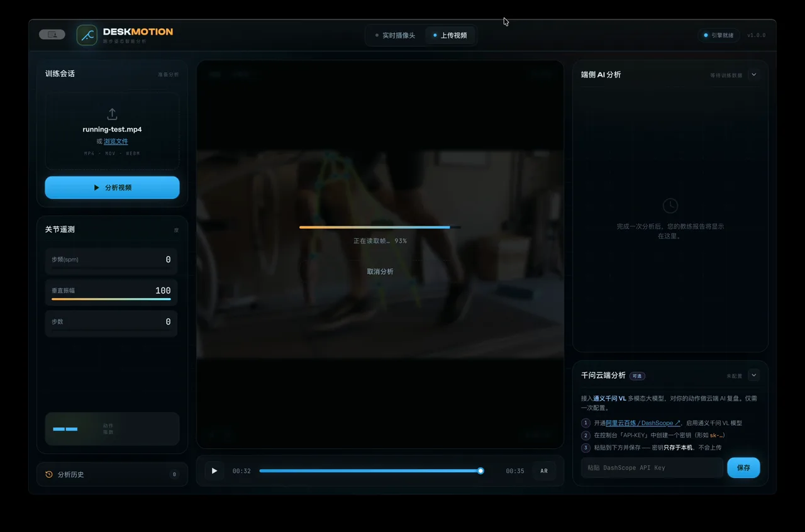Expand the 分析历史 section
Image resolution: width=805 pixels, height=532 pixels.
(112, 474)
